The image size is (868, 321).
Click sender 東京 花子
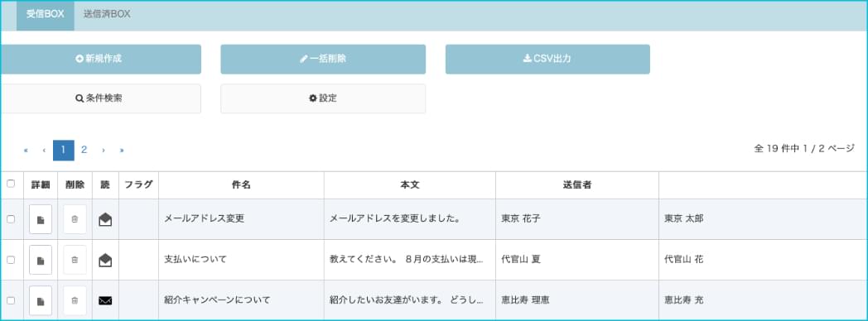point(521,218)
